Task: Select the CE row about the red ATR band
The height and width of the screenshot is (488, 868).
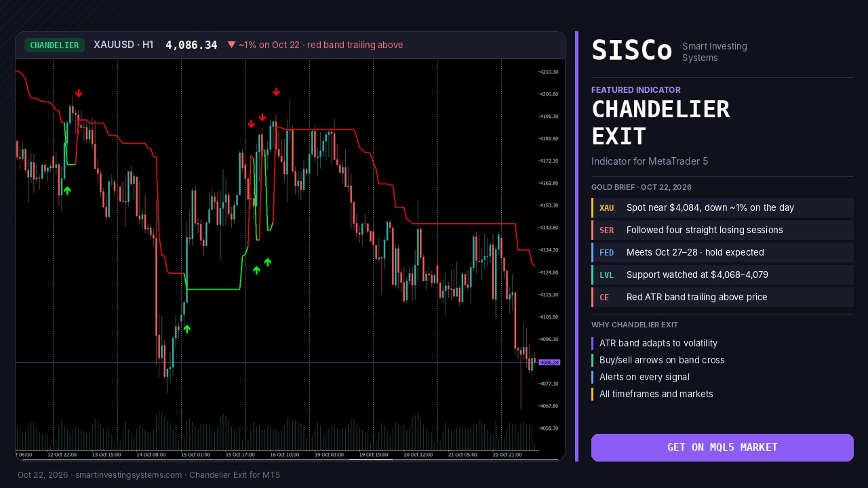Action: click(x=722, y=298)
